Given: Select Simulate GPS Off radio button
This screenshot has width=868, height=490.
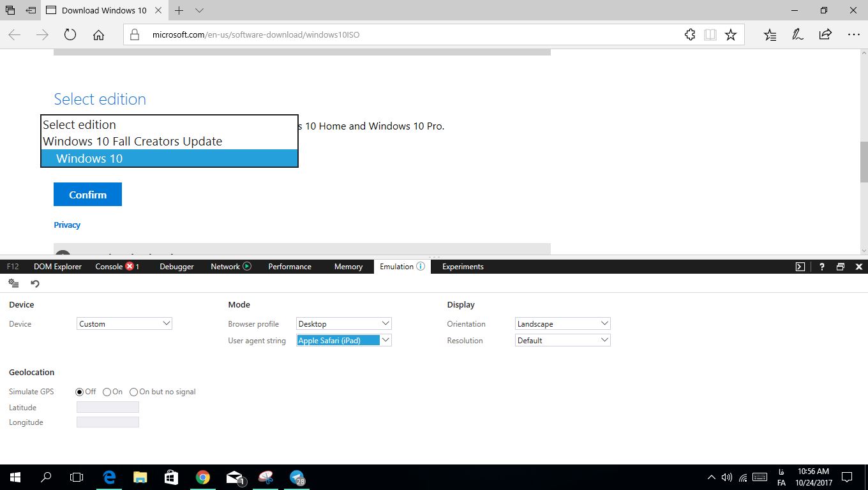Looking at the screenshot, I should (x=80, y=392).
